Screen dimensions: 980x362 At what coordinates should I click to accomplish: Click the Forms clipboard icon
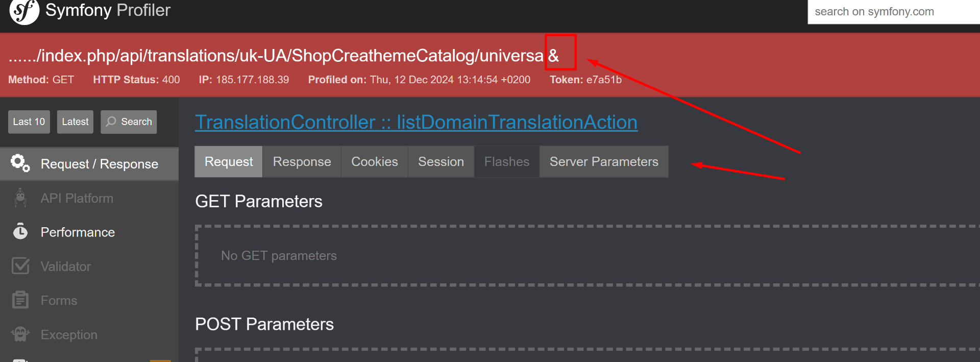point(20,300)
